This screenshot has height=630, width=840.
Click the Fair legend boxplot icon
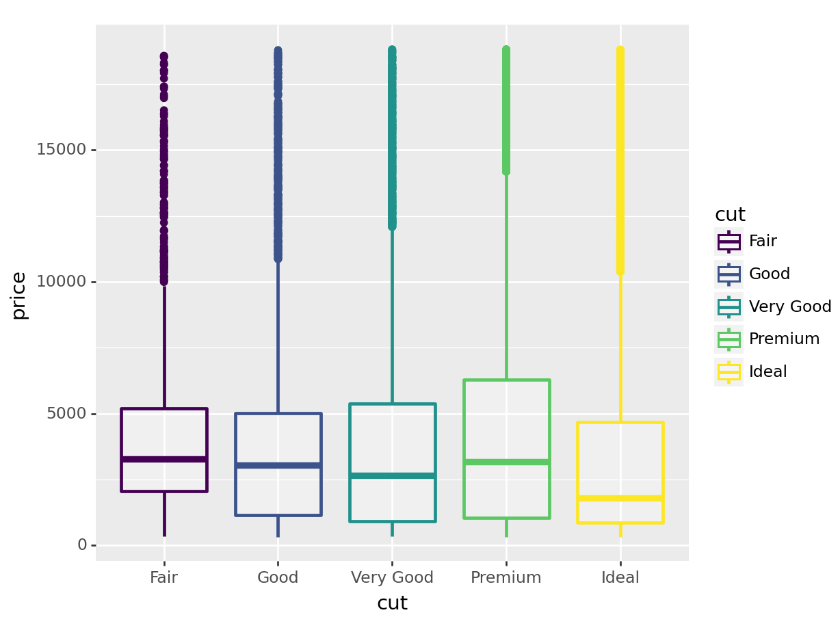click(729, 241)
